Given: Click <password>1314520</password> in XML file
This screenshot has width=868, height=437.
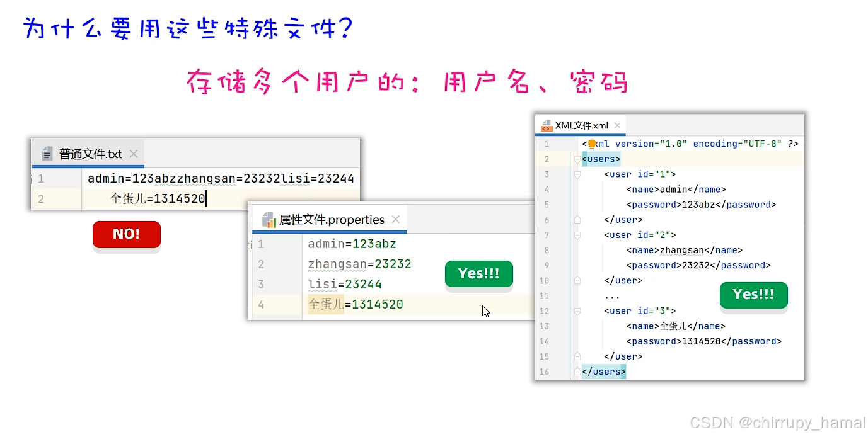Looking at the screenshot, I should (704, 341).
